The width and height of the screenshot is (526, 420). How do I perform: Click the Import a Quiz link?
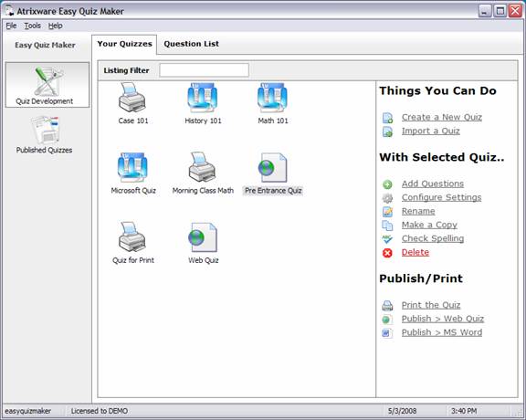(x=431, y=131)
